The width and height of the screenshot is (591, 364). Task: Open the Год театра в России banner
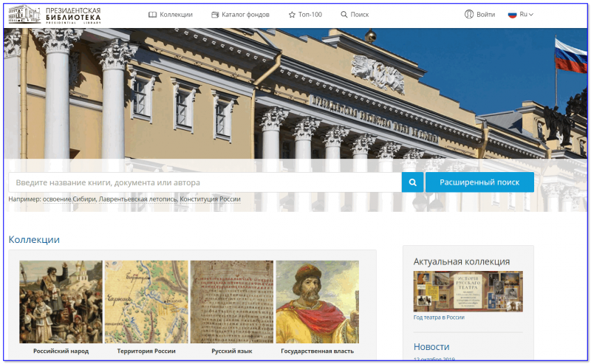coord(468,291)
